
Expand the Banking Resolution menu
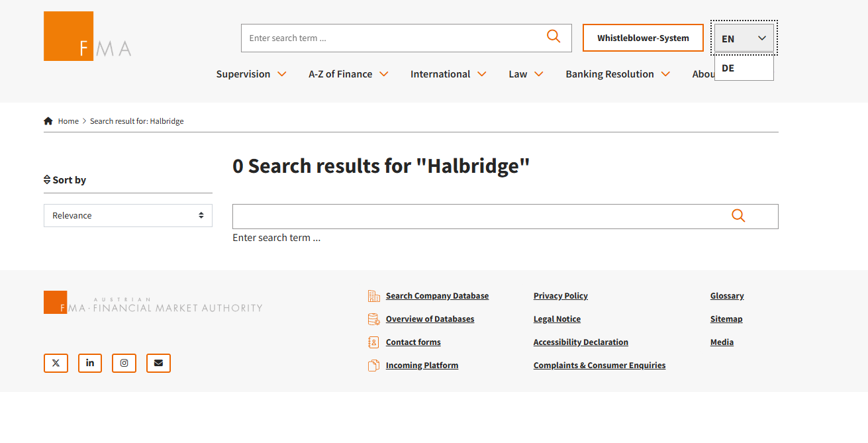coord(617,74)
